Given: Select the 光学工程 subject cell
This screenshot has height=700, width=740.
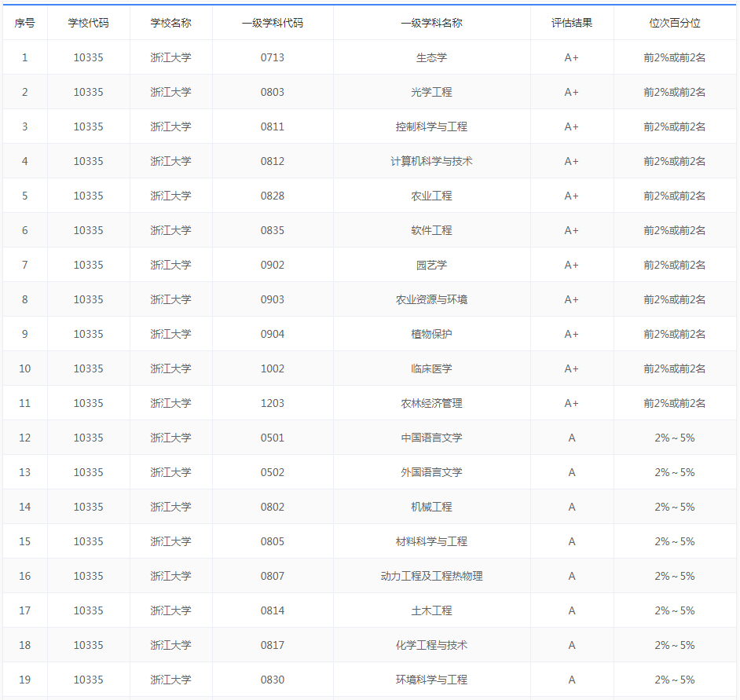Looking at the screenshot, I should (x=431, y=92).
